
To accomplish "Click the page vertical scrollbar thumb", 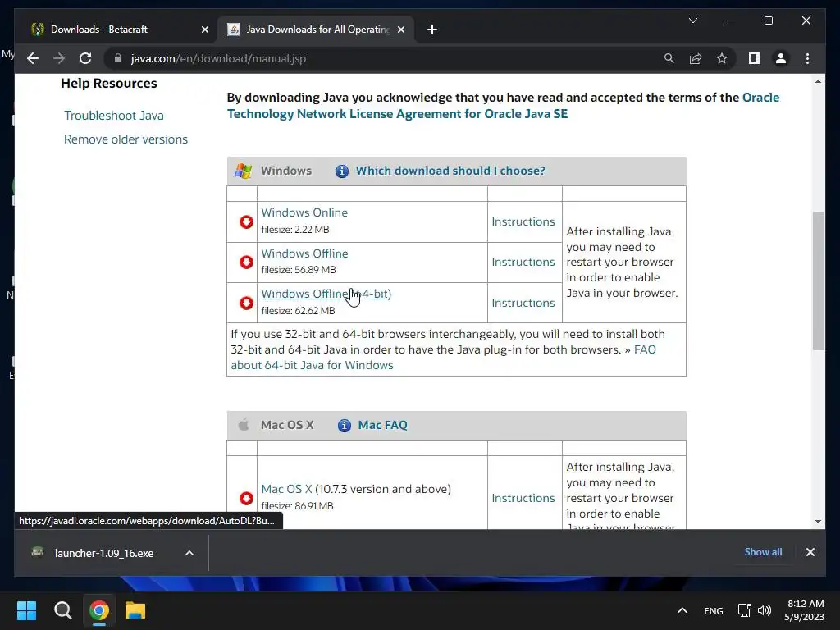I will [x=818, y=281].
